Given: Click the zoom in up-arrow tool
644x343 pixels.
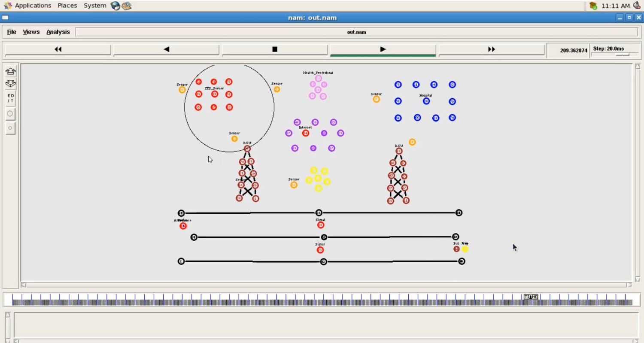Looking at the screenshot, I should 10,71.
